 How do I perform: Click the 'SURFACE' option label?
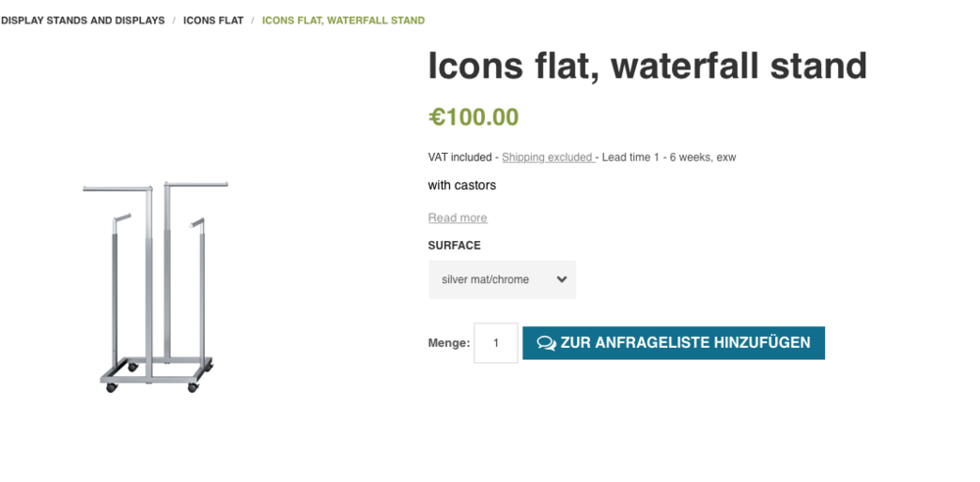[x=455, y=246]
